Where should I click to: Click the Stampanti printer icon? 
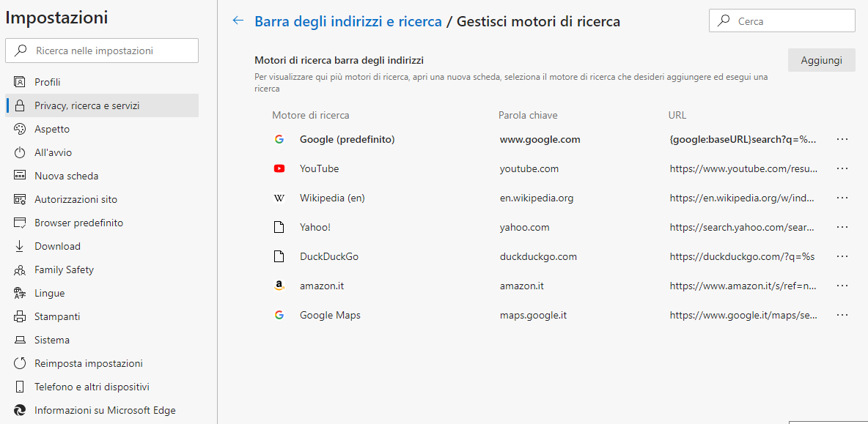[x=20, y=317]
